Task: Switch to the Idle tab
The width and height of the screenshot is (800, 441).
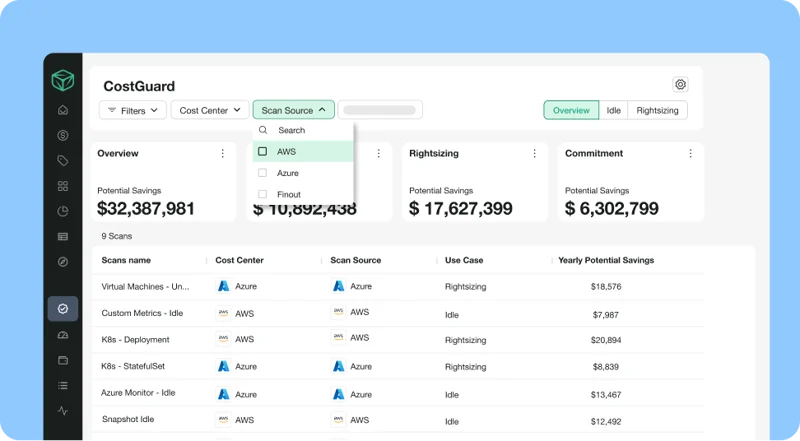Action: point(613,111)
